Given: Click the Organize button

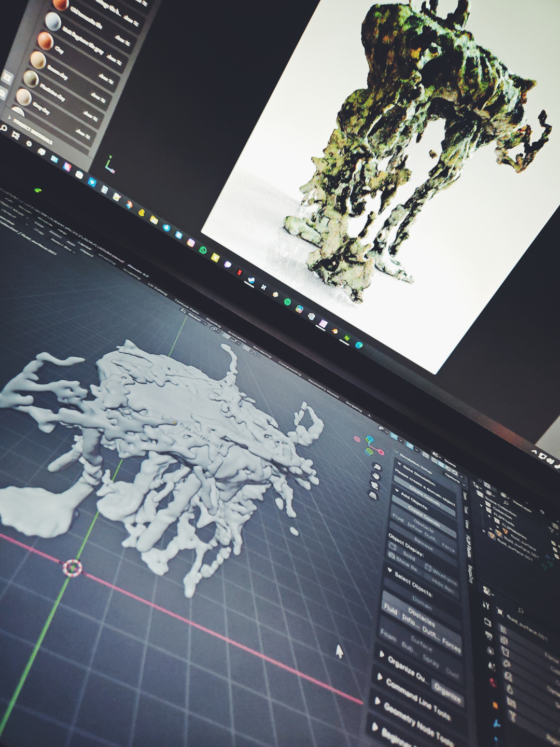Looking at the screenshot, I should pos(447,694).
